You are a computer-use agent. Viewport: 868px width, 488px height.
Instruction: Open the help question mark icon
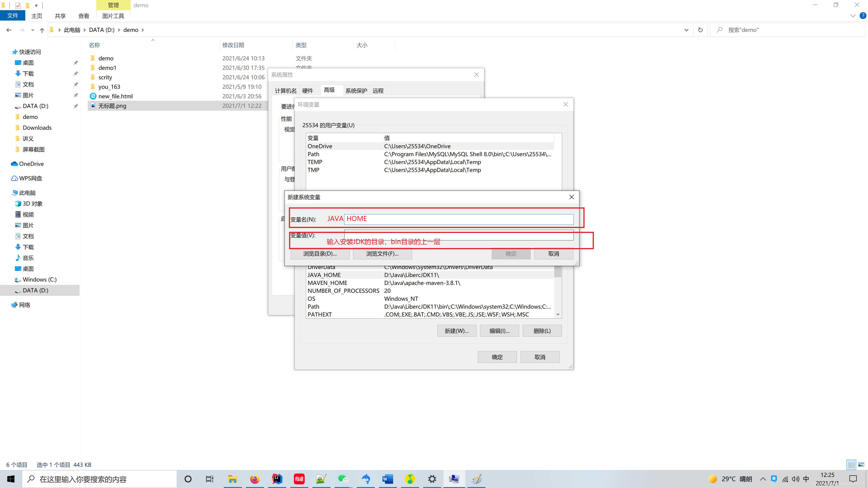pos(863,16)
